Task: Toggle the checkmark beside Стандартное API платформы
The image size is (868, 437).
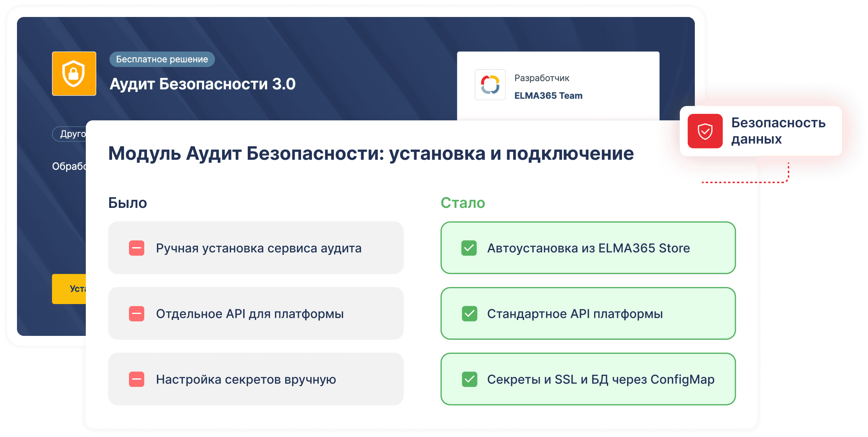Action: coord(469,314)
